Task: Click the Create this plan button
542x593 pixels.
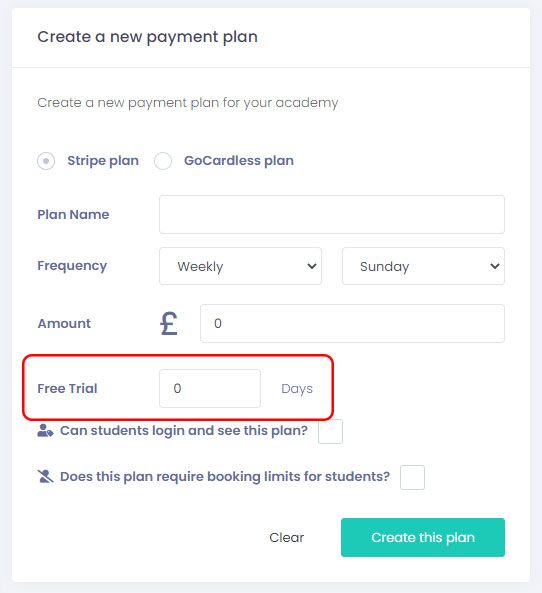Action: click(423, 537)
